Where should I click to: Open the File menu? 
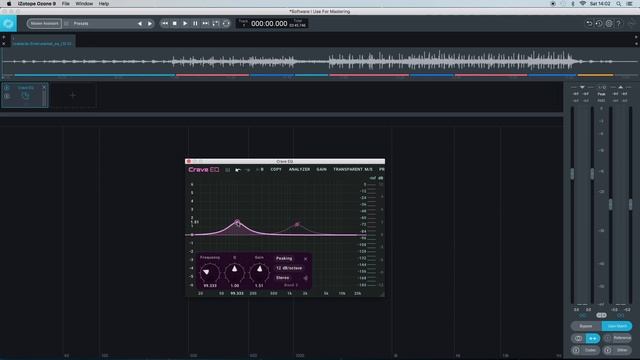(x=65, y=4)
